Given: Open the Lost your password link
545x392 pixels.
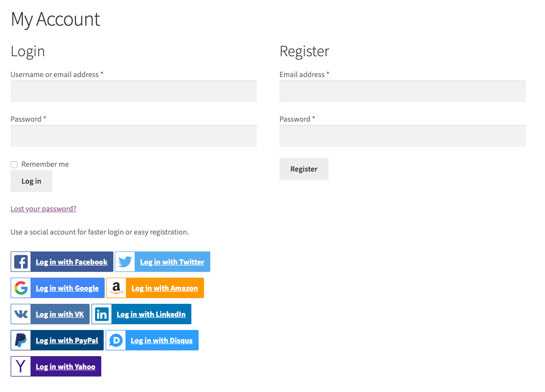Looking at the screenshot, I should click(x=43, y=208).
